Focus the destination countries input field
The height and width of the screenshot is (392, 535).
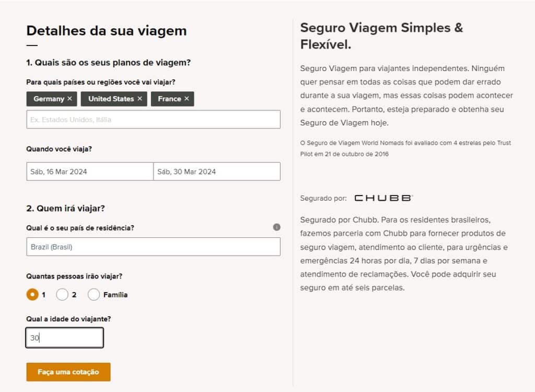(153, 119)
